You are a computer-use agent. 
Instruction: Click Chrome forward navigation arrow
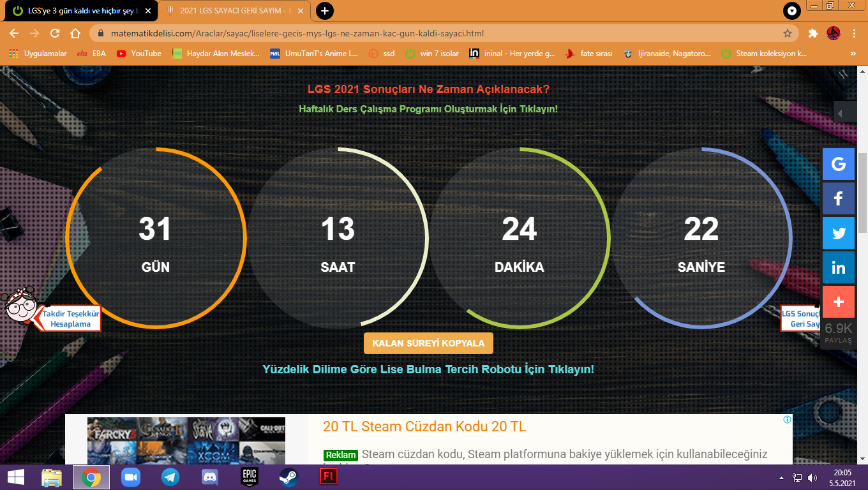tap(34, 33)
